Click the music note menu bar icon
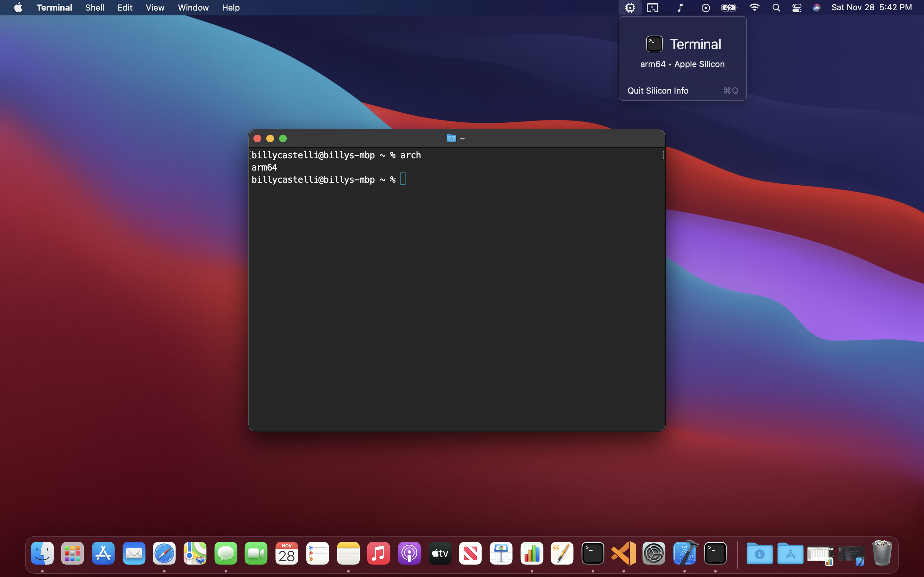924x577 pixels. click(x=680, y=8)
